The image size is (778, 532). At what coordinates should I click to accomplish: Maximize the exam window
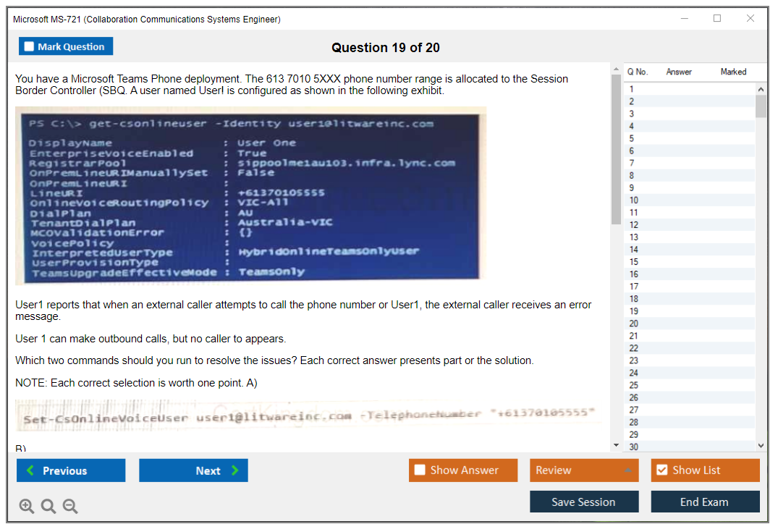717,18
